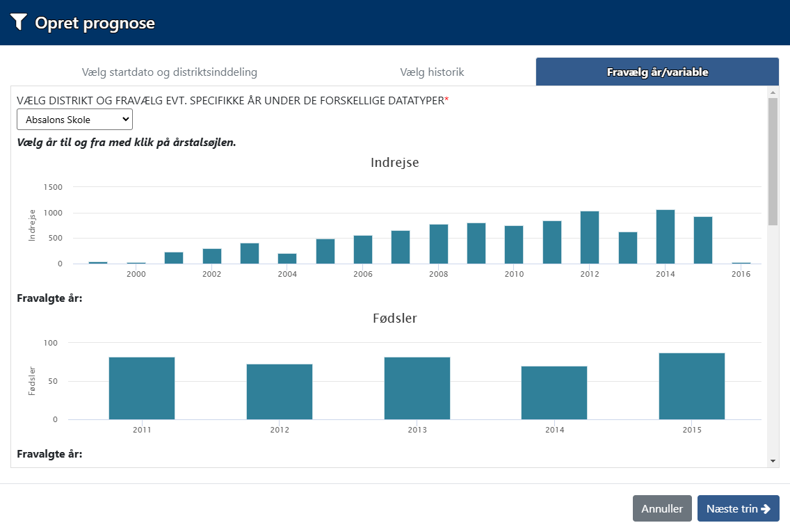
Task: Click the 100 y-axis value in Fødsler chart
Action: pos(50,343)
